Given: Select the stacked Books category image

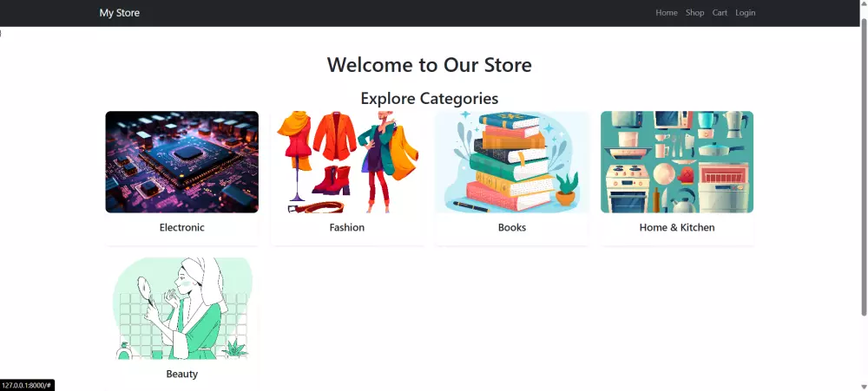Looking at the screenshot, I should point(512,162).
